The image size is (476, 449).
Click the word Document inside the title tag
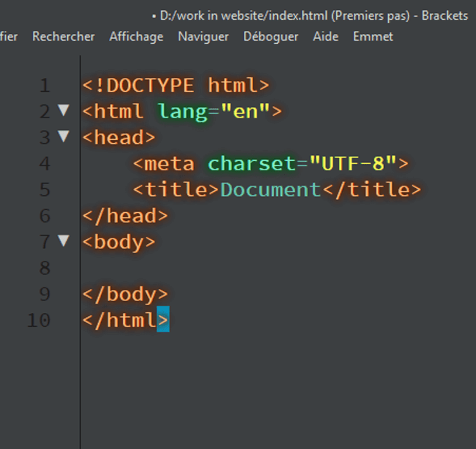(270, 189)
